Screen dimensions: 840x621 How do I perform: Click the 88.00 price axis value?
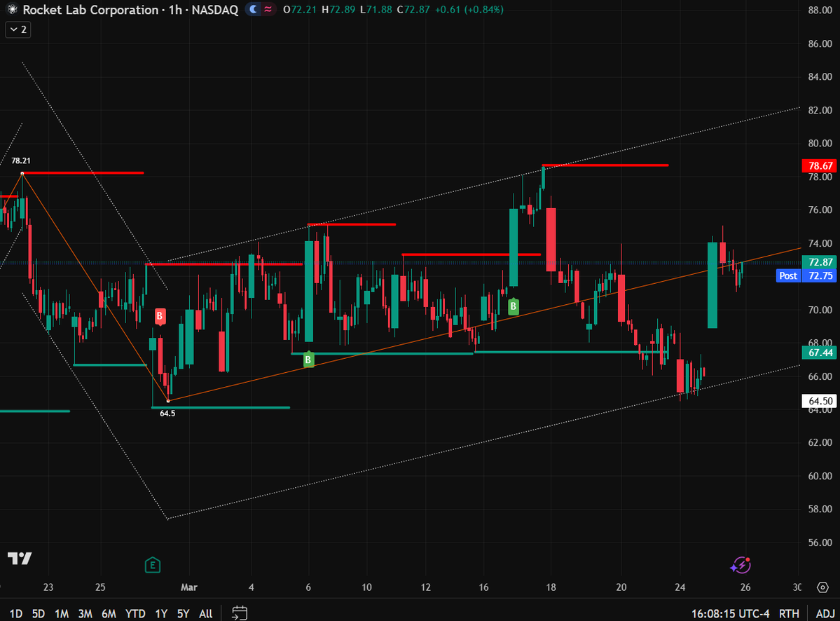[820, 11]
